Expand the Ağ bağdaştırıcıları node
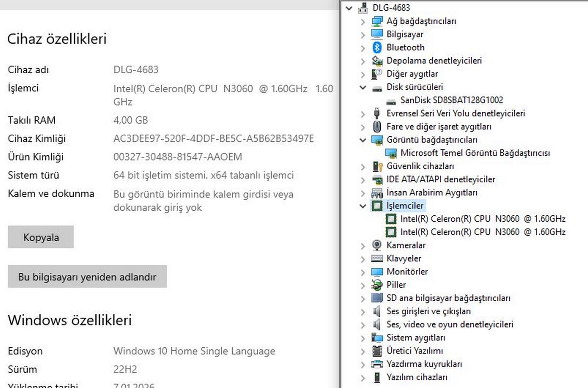The height and width of the screenshot is (388, 588). [363, 21]
